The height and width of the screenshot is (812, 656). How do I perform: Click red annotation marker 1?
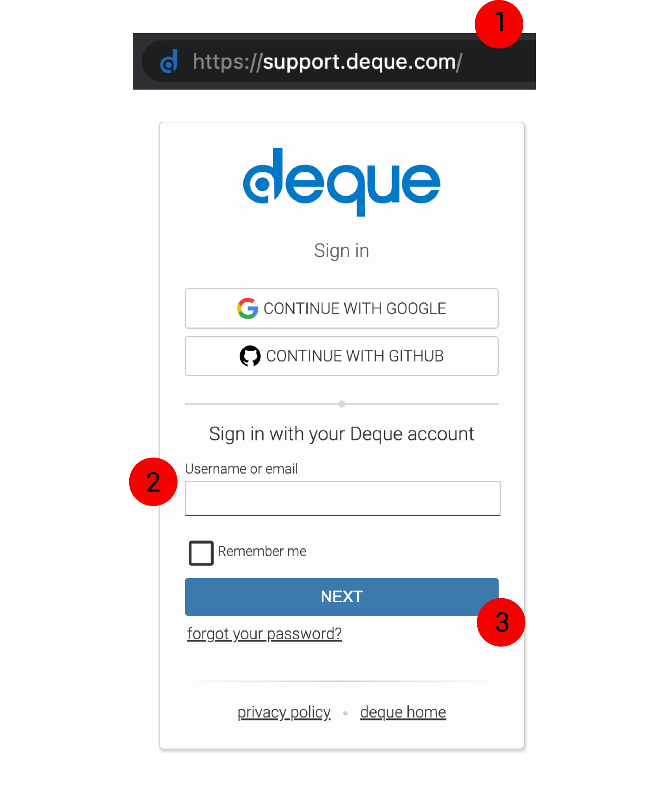(499, 24)
